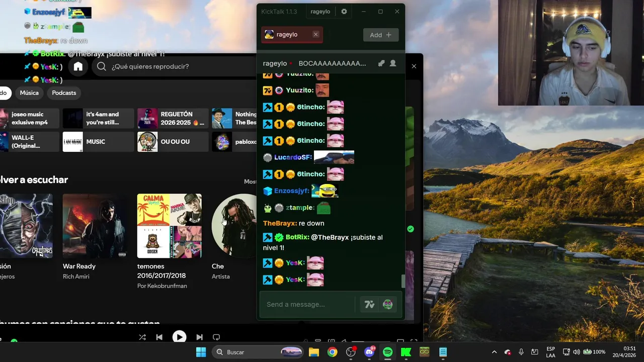Viewport: 644px width, 362px height.
Task: Open OBS Studio from taskbar
Action: tap(351, 352)
